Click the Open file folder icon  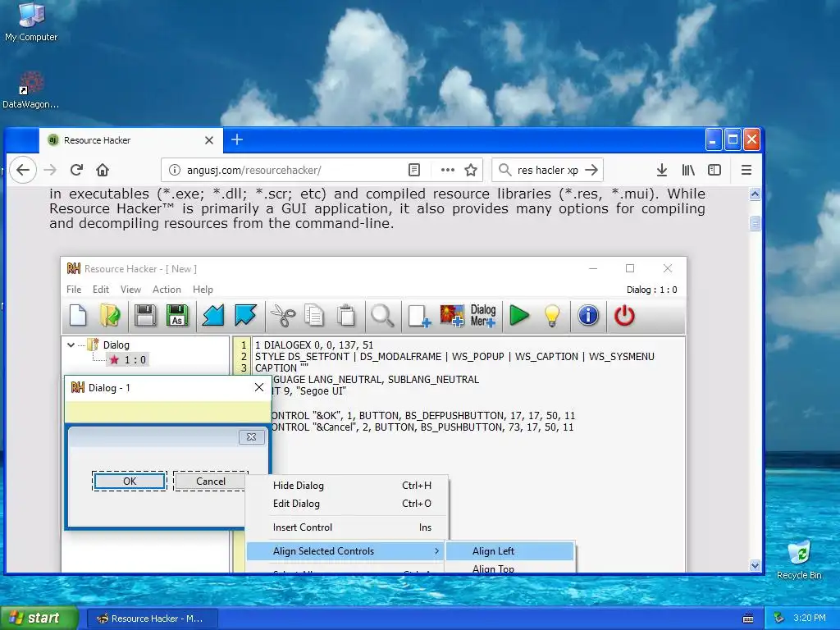(x=111, y=316)
